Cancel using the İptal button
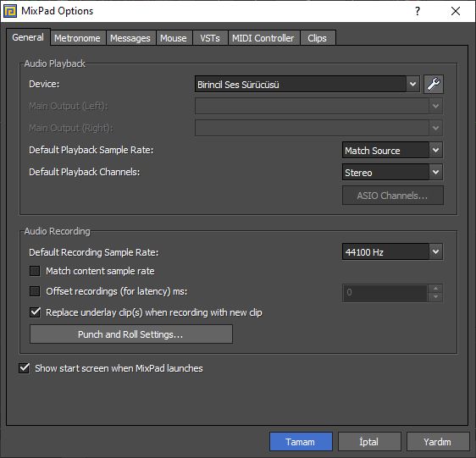This screenshot has width=476, height=458. [x=369, y=442]
